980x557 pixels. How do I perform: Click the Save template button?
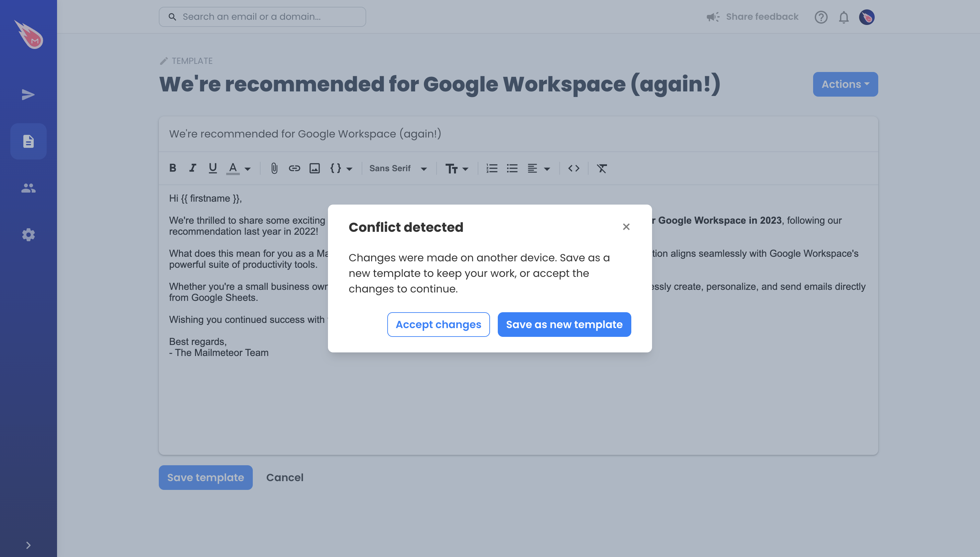click(x=205, y=478)
